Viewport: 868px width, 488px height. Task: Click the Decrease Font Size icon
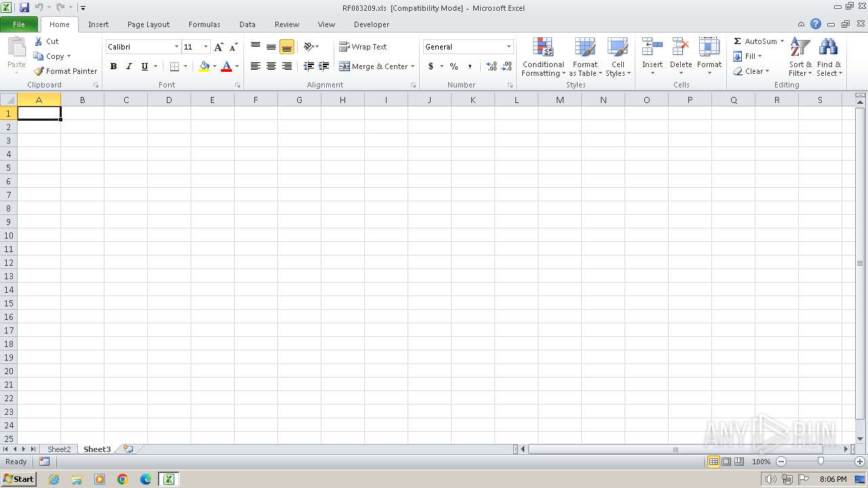(233, 47)
